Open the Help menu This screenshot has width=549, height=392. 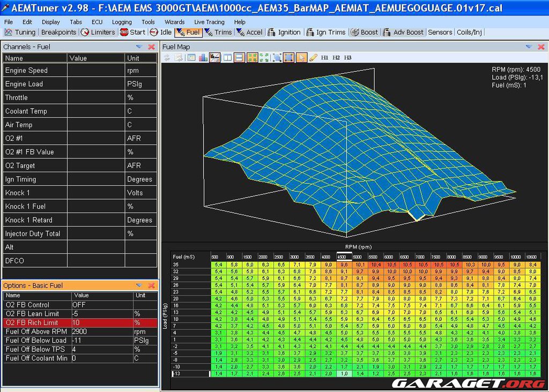tap(240, 22)
